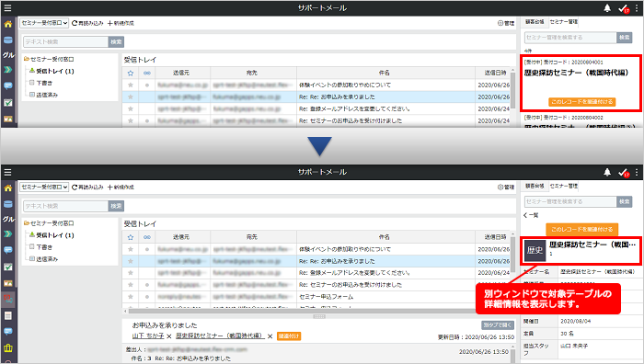The width and height of the screenshot is (644, 364).
Task: Click the テキスト検索 field in upper screenshot
Action: click(65, 42)
